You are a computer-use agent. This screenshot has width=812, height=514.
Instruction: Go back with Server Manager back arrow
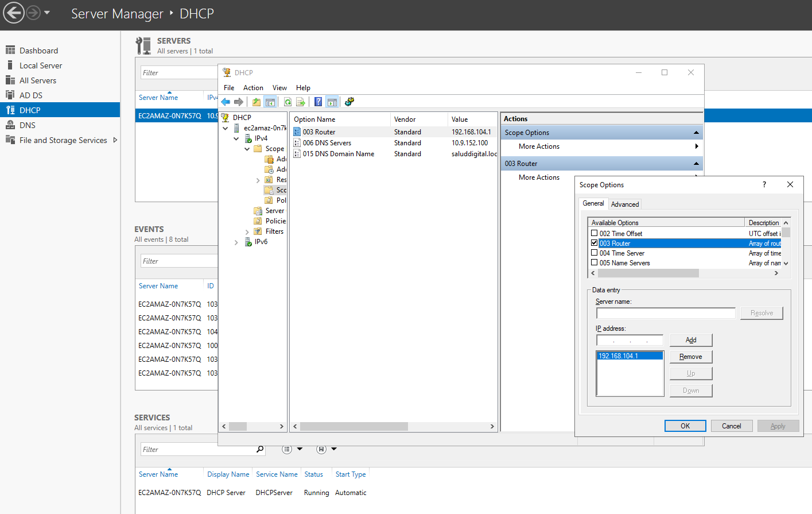[14, 13]
